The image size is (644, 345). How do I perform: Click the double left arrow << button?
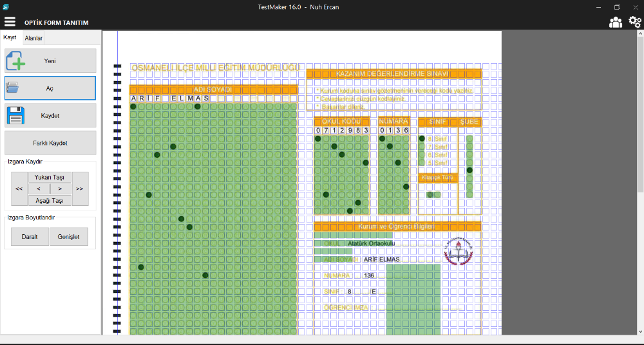19,189
